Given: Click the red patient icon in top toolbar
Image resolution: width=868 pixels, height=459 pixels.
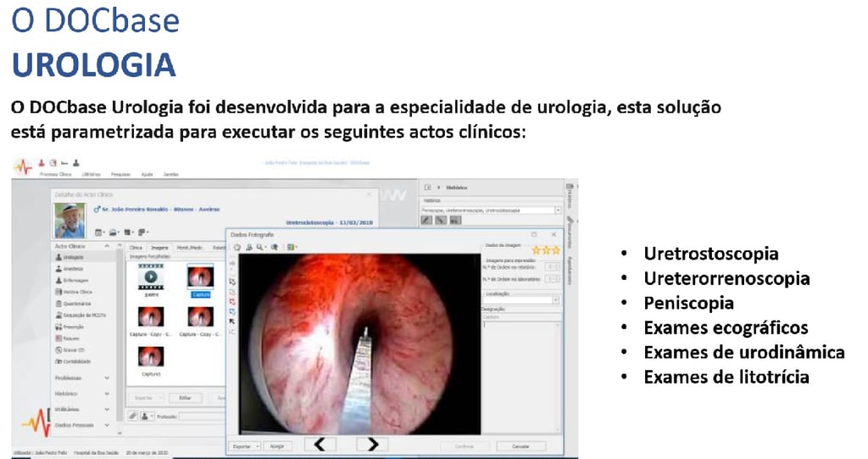Looking at the screenshot, I should 41,163.
